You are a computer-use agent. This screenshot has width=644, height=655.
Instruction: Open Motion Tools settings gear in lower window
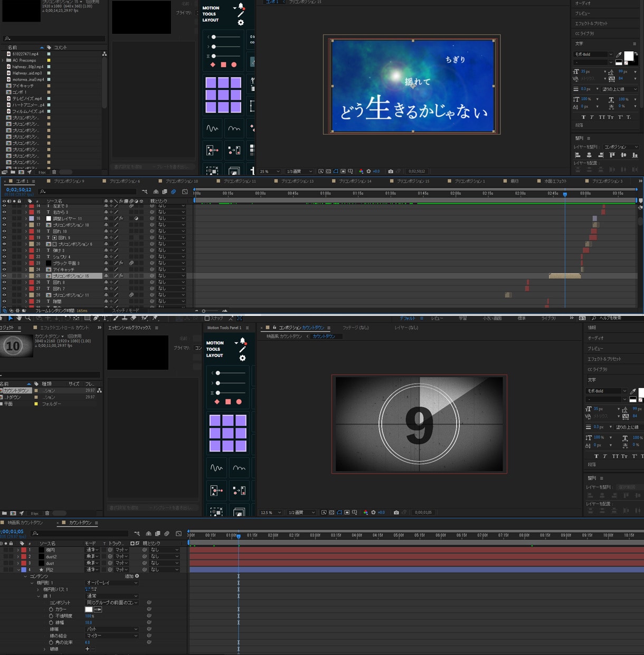click(242, 358)
